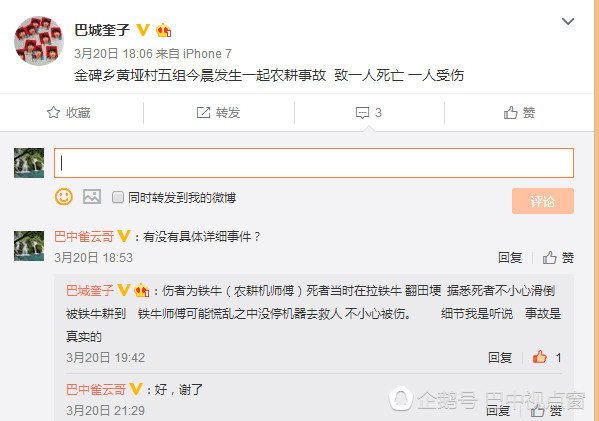Open 巴城奎子 profile avatar

[x=39, y=40]
